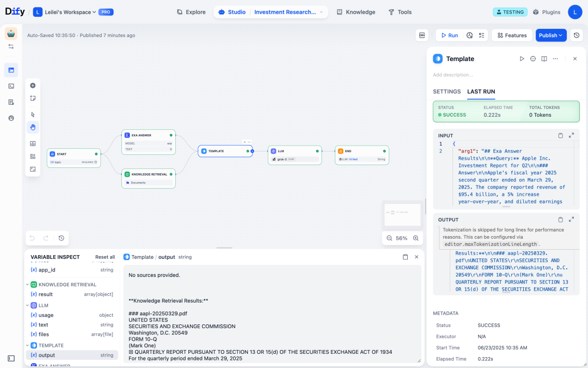Open the ENV environment variables panel
Image resolution: width=588 pixels, height=368 pixels.
coord(422,35)
